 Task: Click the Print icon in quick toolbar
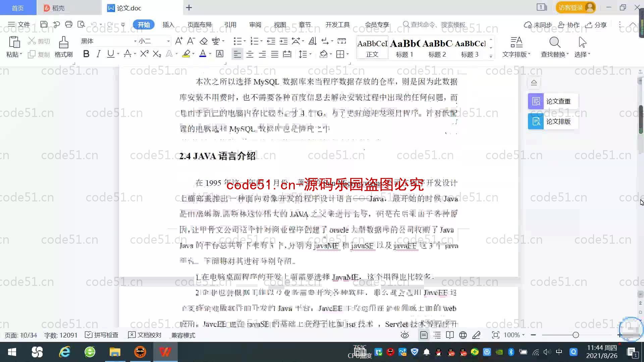69,24
